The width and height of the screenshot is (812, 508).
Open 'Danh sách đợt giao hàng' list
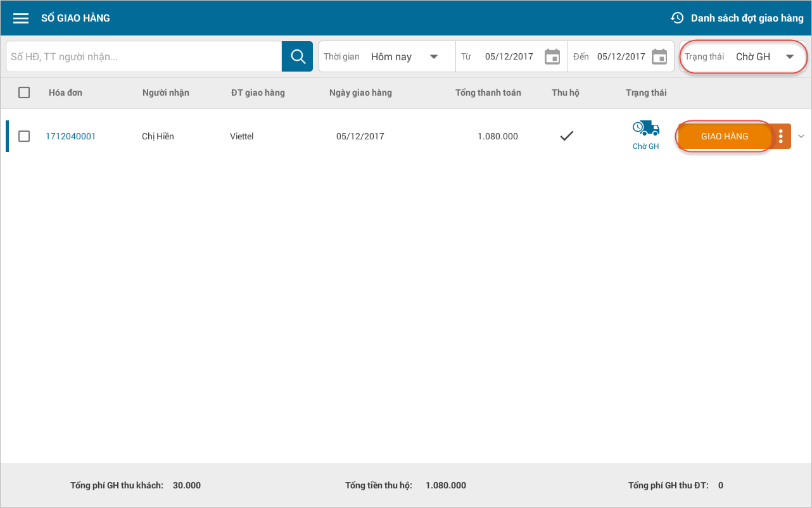click(x=747, y=18)
